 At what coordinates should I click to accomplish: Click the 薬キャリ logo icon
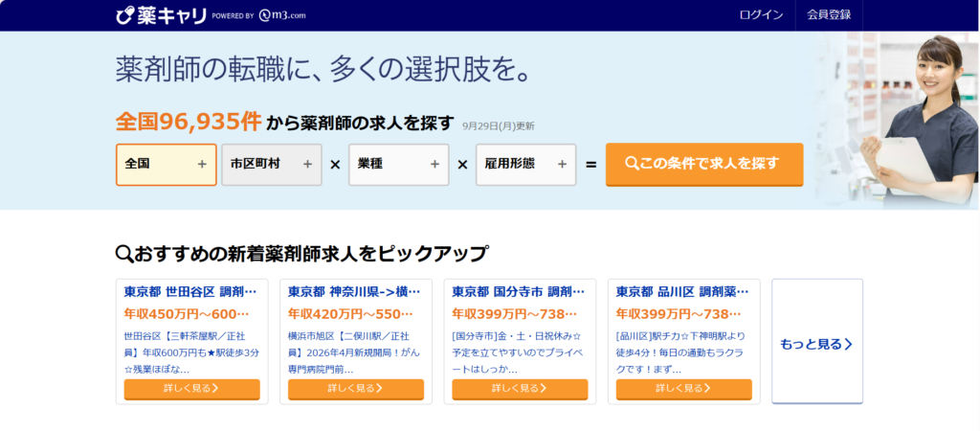click(124, 15)
